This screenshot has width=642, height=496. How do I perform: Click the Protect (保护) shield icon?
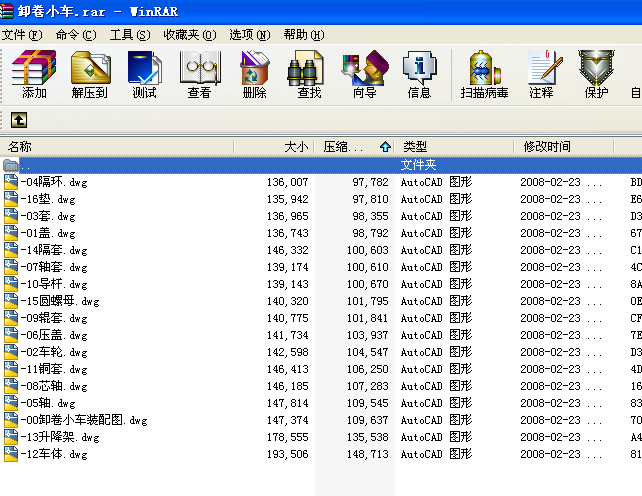(596, 68)
